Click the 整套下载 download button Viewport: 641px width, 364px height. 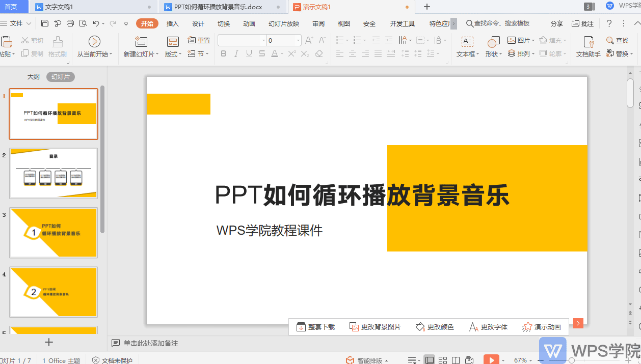click(315, 327)
